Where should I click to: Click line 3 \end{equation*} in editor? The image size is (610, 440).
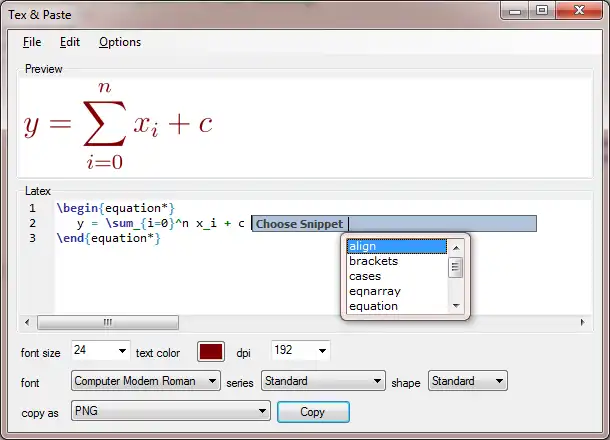click(109, 238)
